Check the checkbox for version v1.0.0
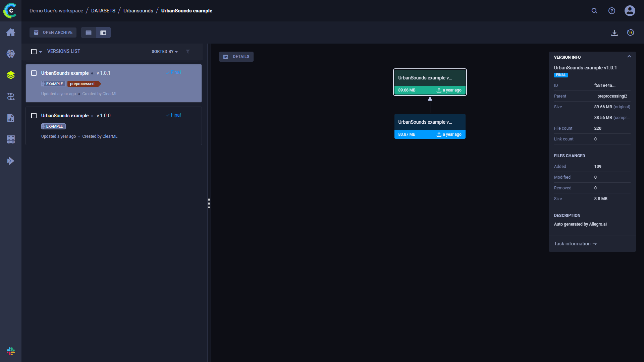The width and height of the screenshot is (644, 362). 34,115
